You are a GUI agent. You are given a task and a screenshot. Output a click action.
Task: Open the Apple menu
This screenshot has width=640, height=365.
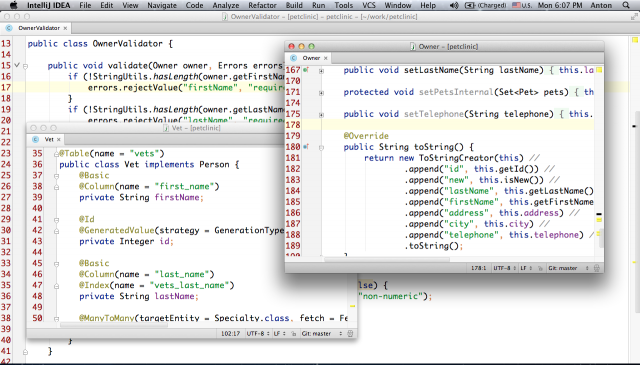13,5
